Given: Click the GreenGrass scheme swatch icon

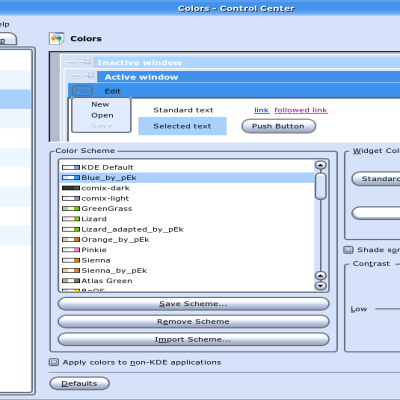Looking at the screenshot, I should (x=71, y=209).
